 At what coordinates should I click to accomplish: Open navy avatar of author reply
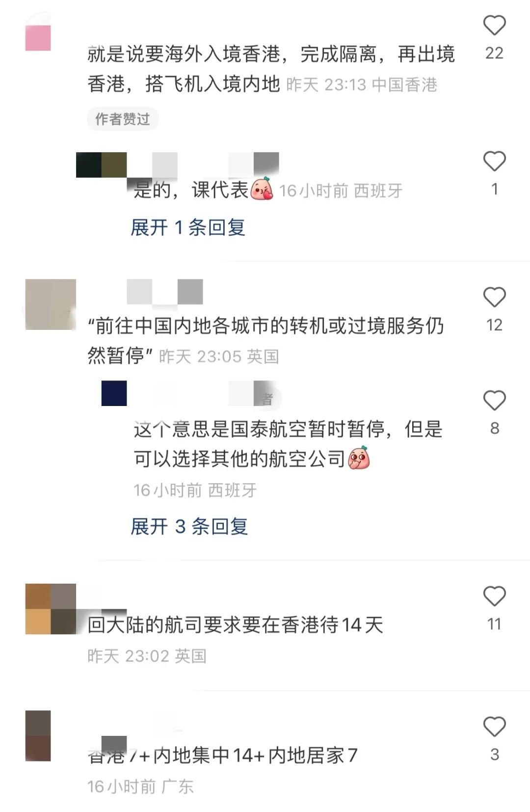click(x=114, y=393)
